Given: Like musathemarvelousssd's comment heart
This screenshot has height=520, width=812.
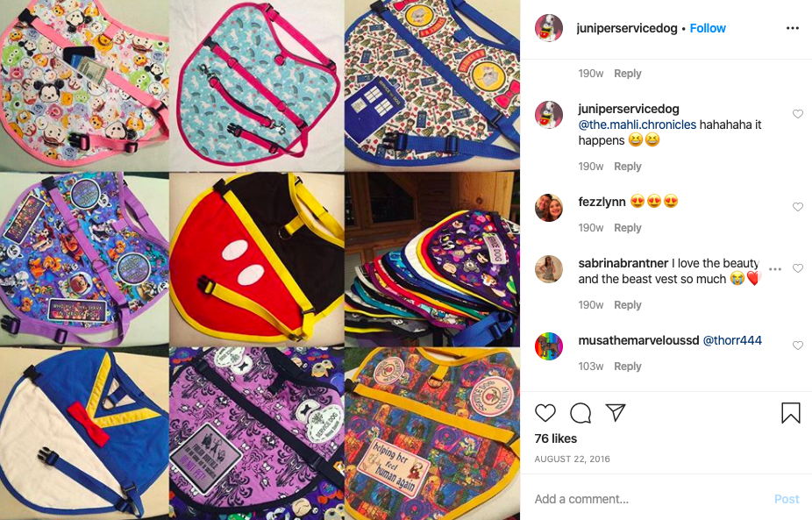Looking at the screenshot, I should click(797, 345).
